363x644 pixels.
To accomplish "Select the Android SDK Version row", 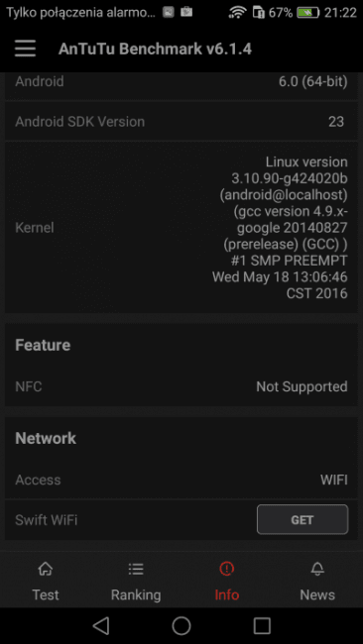I will coord(181,122).
